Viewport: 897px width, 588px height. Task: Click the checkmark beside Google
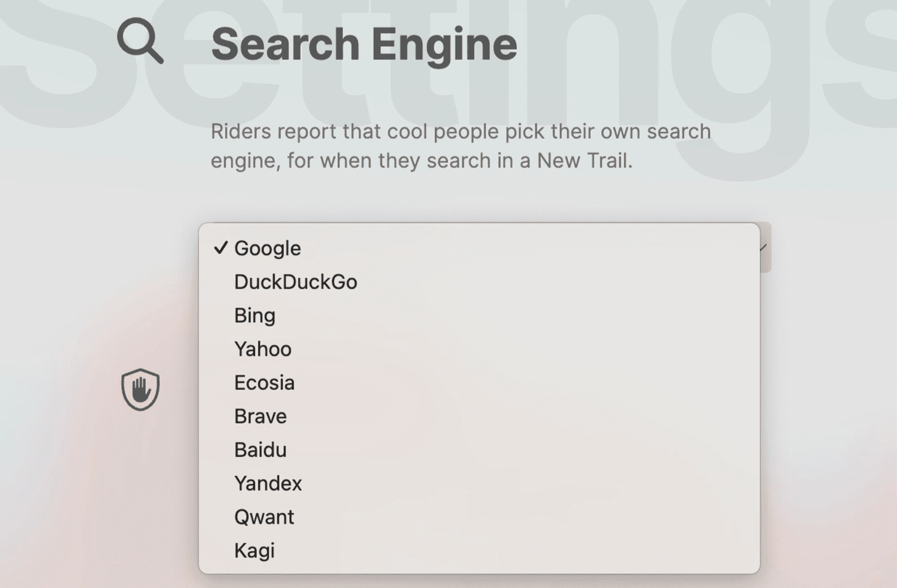pos(222,248)
